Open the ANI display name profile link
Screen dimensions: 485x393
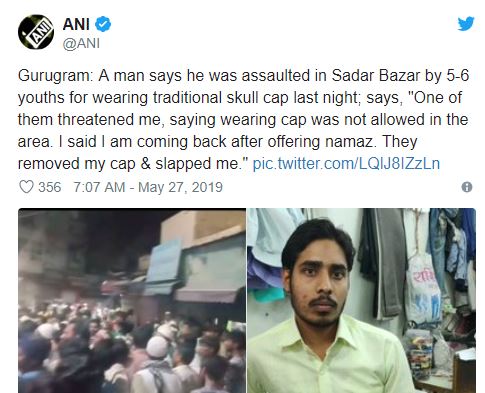coord(76,24)
